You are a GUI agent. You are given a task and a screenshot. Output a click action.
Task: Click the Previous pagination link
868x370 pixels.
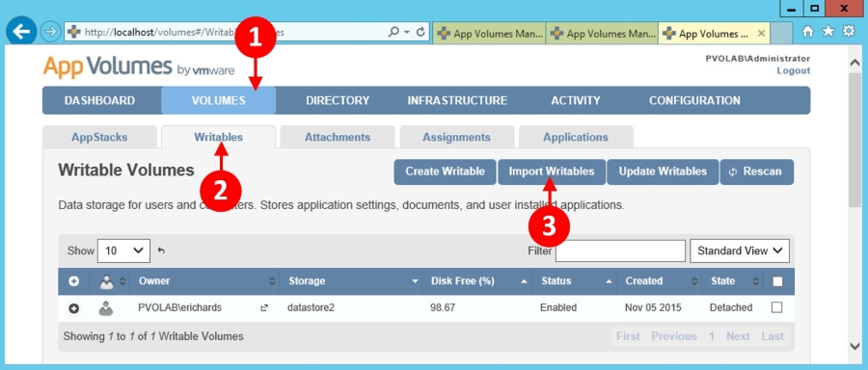tap(675, 336)
